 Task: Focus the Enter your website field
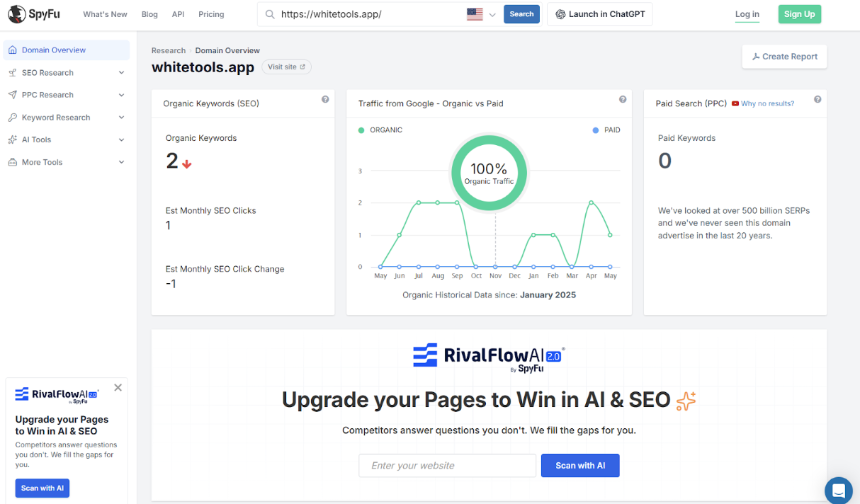(448, 465)
